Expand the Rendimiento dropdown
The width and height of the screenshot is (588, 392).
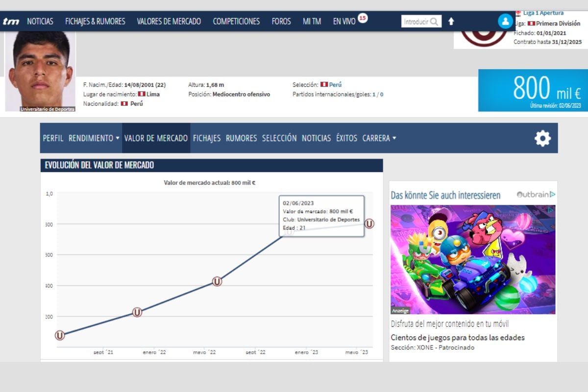point(94,139)
